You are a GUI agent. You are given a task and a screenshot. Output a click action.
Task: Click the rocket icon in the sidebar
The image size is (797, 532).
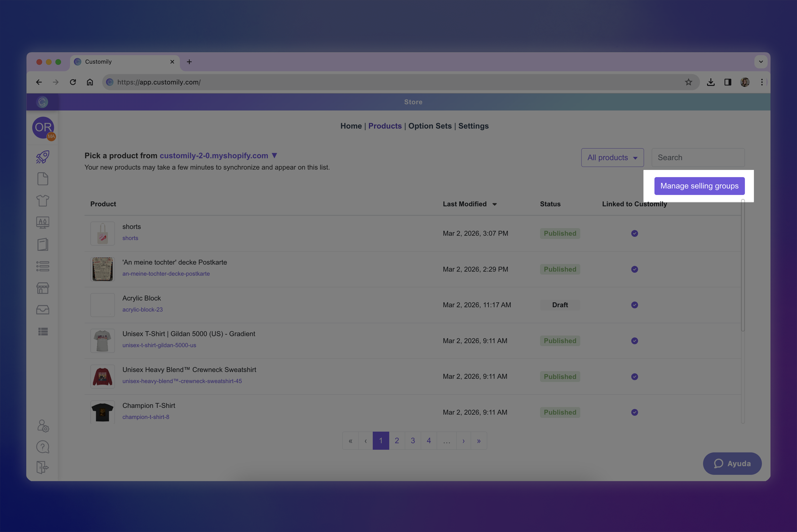[43, 157]
